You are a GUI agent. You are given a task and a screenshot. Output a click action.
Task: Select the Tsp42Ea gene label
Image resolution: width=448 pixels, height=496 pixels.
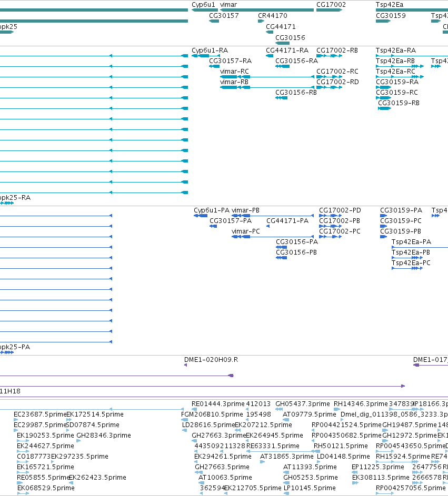tap(390, 5)
